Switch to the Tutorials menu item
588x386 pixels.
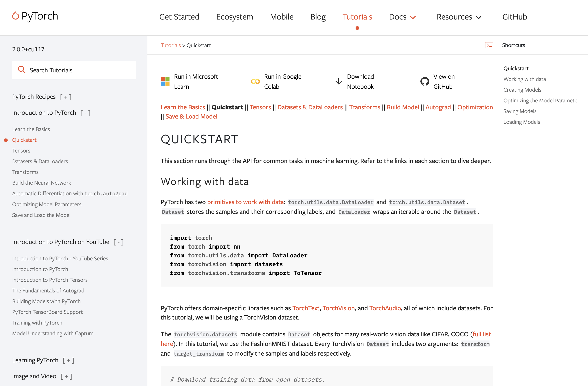[357, 17]
